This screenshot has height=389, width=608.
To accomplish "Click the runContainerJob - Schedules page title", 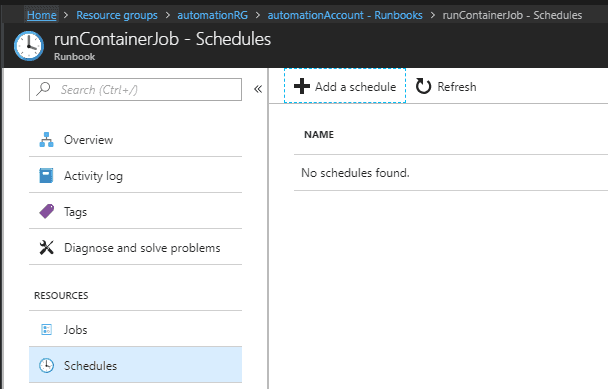I will (x=162, y=39).
